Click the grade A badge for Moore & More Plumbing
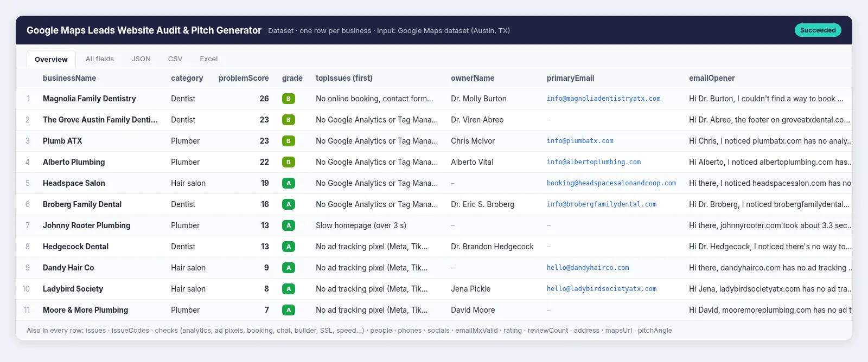 pos(288,310)
